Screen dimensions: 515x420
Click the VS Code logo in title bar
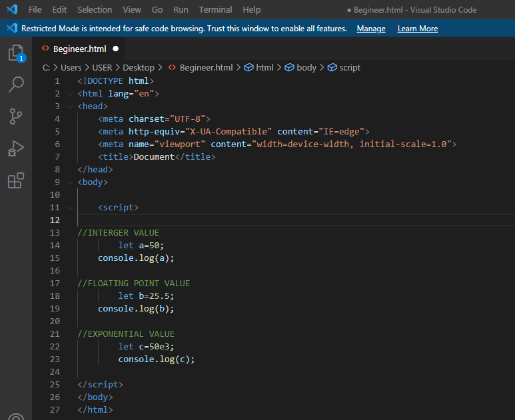[11, 10]
